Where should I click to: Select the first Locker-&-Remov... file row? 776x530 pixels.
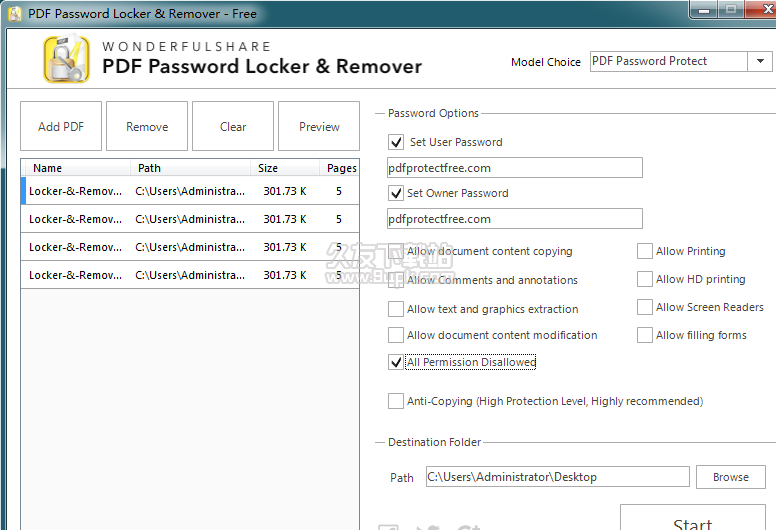tap(190, 191)
